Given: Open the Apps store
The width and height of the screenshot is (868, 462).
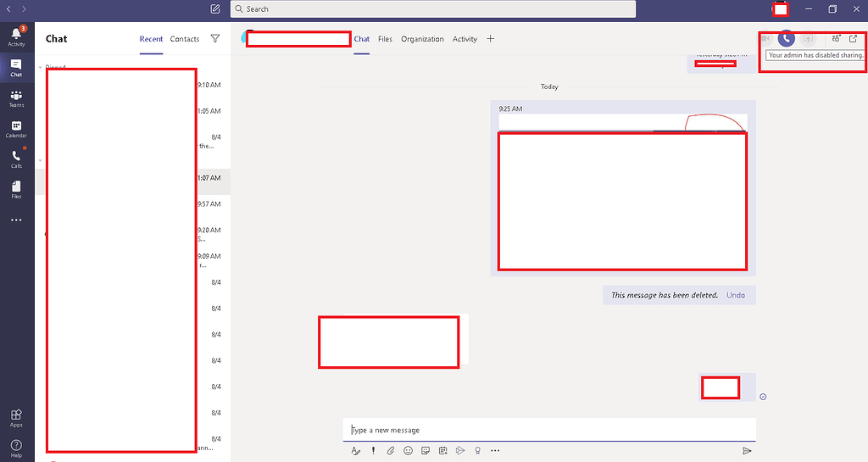Looking at the screenshot, I should click(17, 418).
